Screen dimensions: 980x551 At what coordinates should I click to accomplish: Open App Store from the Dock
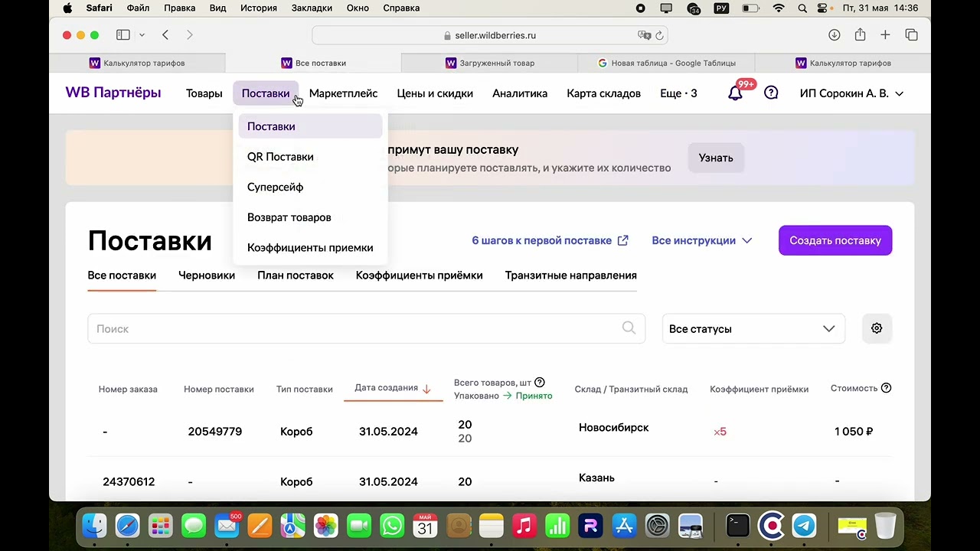click(x=624, y=526)
